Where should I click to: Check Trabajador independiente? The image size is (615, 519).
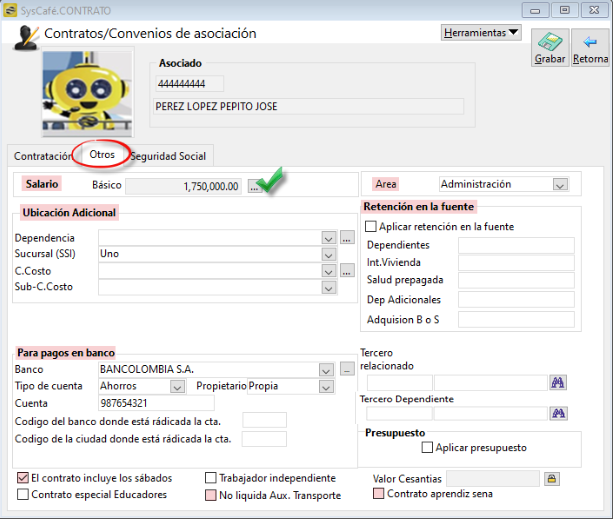click(x=211, y=478)
